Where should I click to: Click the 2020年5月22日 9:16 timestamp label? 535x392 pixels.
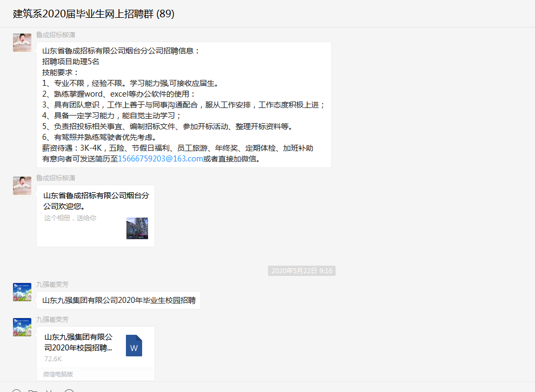coord(302,271)
